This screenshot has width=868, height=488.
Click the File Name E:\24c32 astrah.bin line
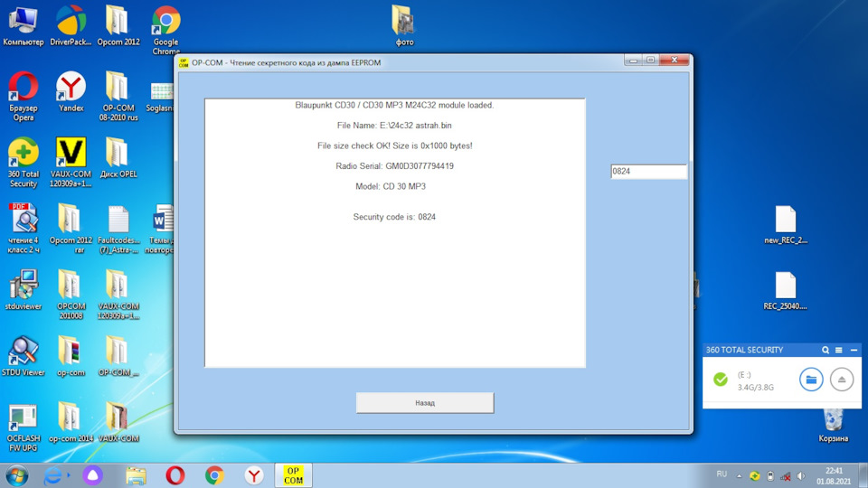pyautogui.click(x=394, y=126)
